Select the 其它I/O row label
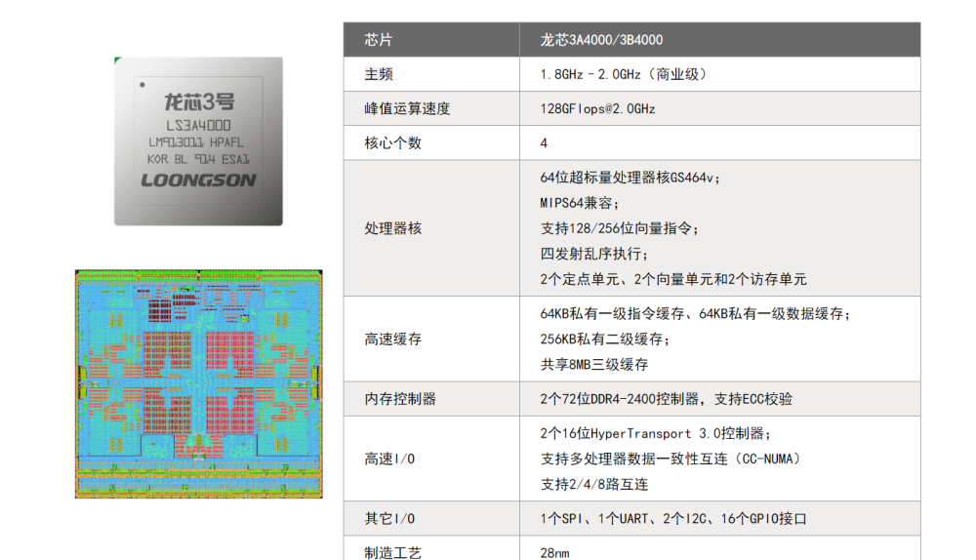The width and height of the screenshot is (976, 560). pos(389,518)
